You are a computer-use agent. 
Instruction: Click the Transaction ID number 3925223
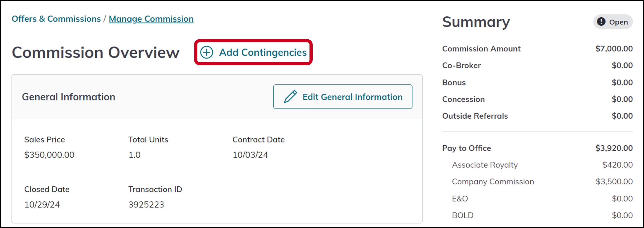[x=146, y=205]
